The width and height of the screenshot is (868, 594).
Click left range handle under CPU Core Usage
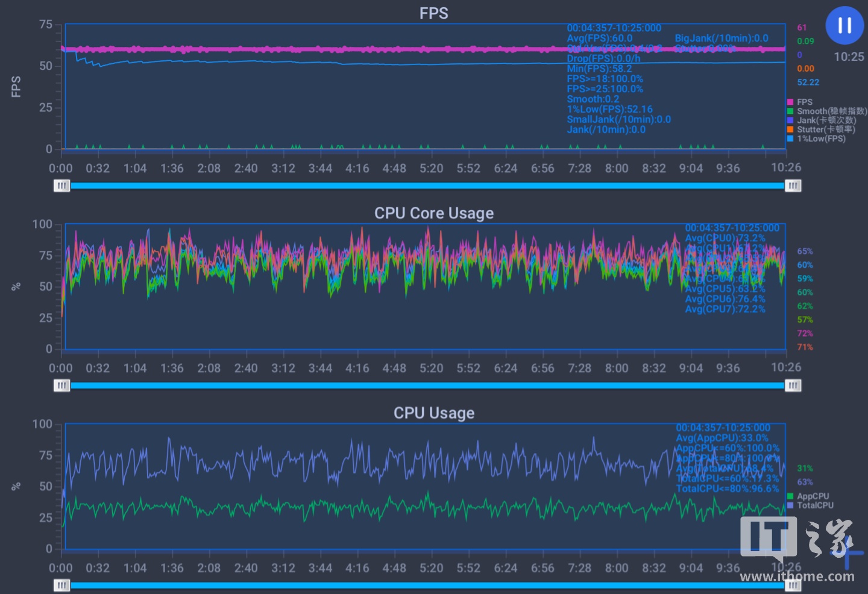(x=61, y=385)
